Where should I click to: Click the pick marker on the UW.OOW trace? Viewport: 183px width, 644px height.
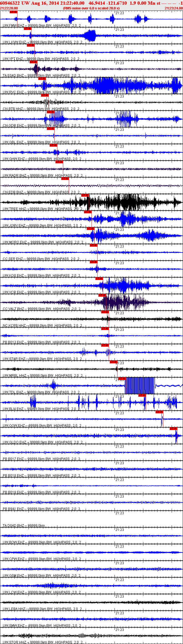pyautogui.click(x=159, y=412)
